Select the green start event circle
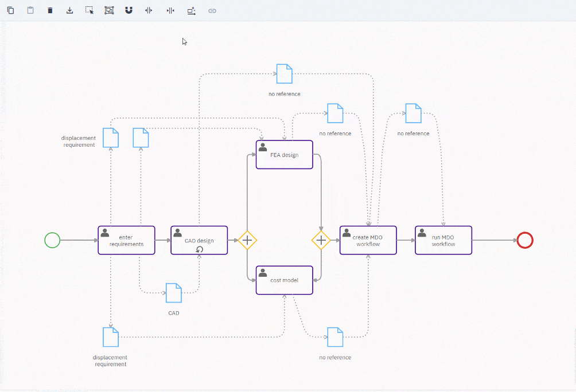 coord(52,240)
